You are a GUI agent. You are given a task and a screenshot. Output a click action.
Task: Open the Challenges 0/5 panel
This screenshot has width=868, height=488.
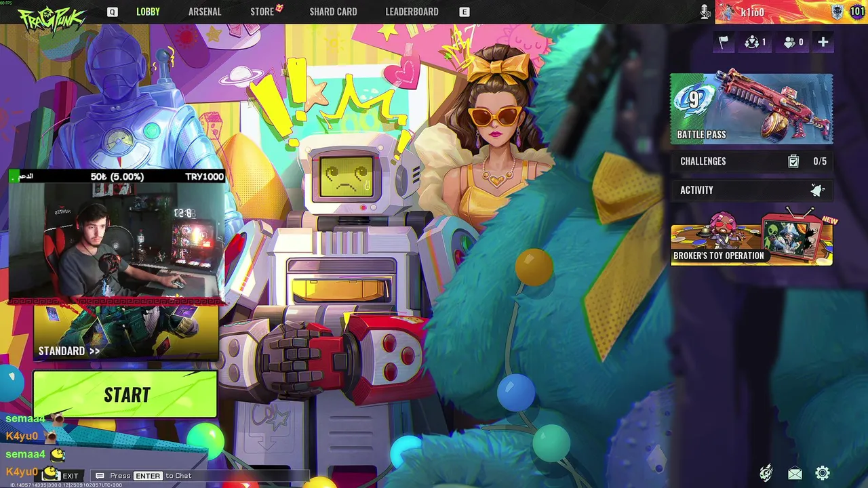pos(751,161)
